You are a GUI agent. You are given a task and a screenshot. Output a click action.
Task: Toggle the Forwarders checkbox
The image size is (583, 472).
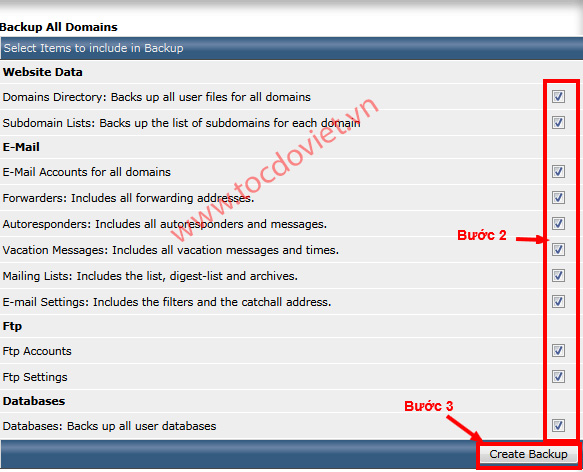coord(558,198)
